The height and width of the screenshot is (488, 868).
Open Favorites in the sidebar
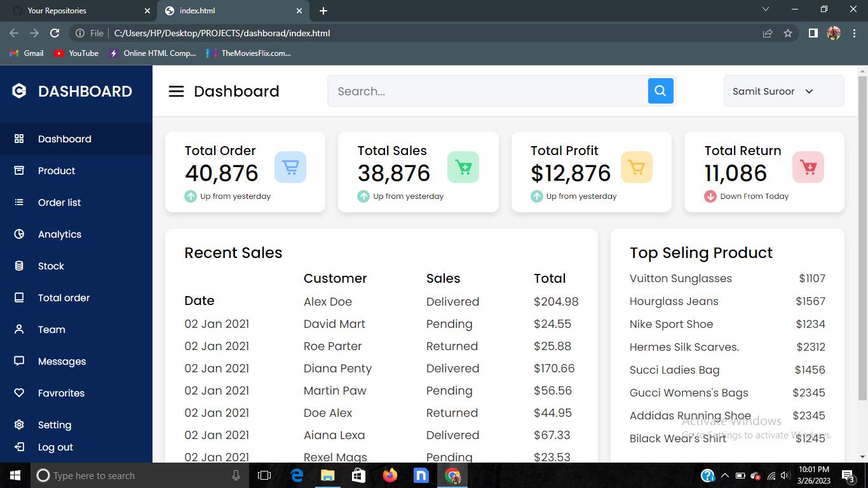pyautogui.click(x=76, y=393)
